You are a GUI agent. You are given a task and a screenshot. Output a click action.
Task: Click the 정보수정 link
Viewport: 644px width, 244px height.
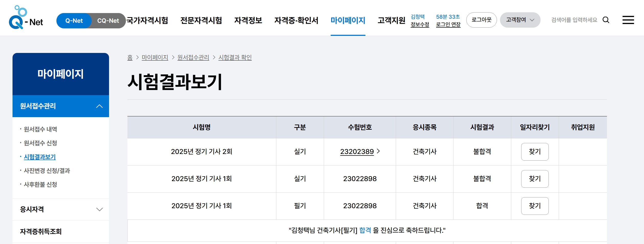[x=420, y=25]
